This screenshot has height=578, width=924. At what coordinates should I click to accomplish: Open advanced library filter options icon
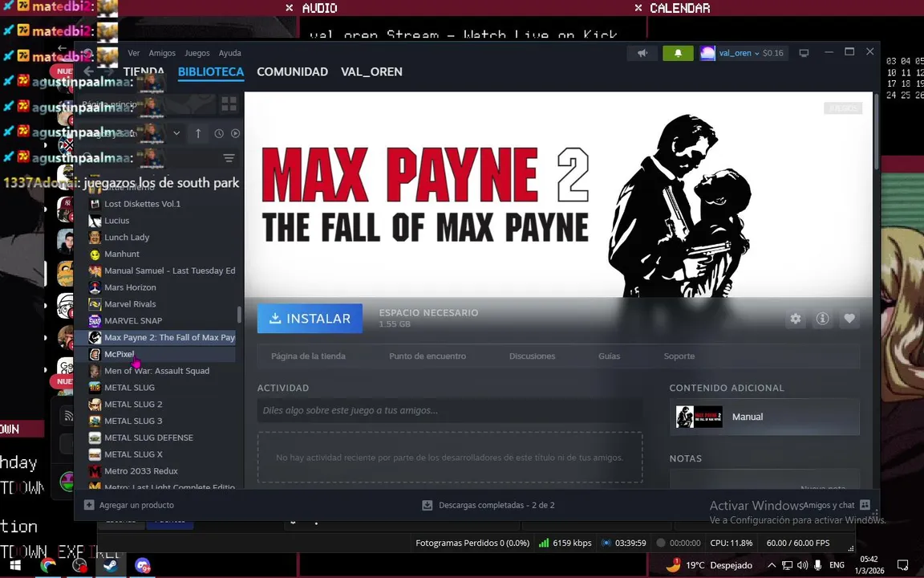tap(229, 158)
